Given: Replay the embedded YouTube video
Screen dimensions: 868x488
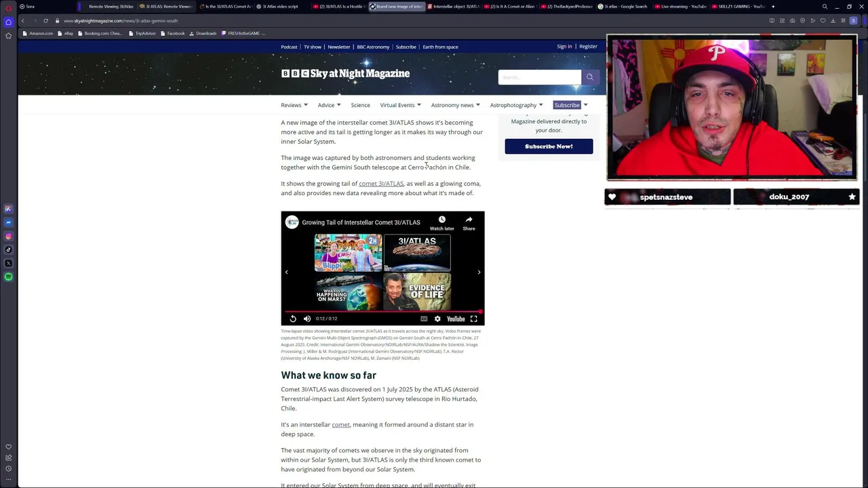Looking at the screenshot, I should click(293, 319).
